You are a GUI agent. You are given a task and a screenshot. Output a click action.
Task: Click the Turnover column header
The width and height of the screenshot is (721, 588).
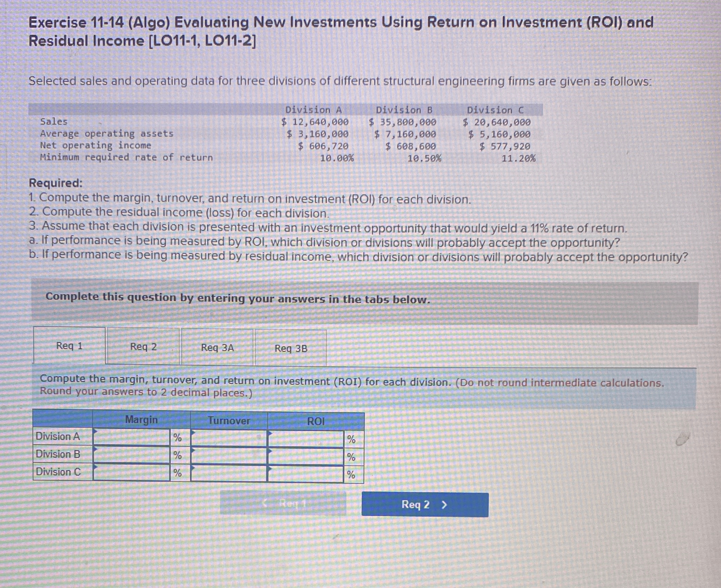click(x=229, y=421)
